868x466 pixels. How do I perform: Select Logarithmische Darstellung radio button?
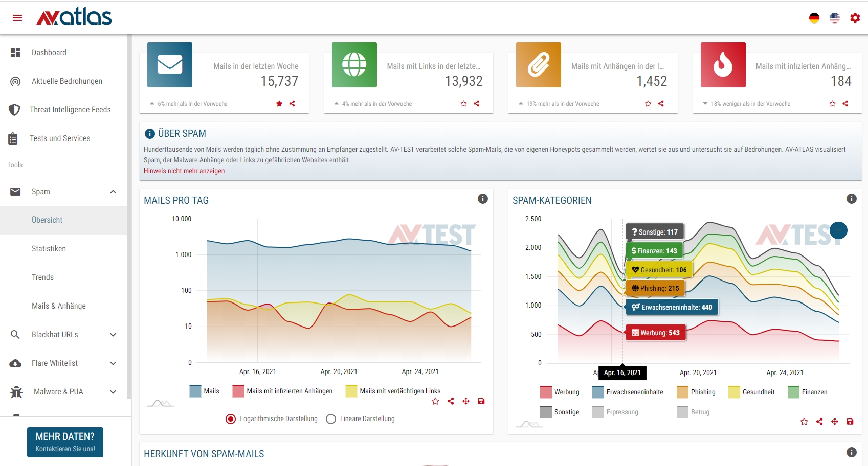click(231, 419)
